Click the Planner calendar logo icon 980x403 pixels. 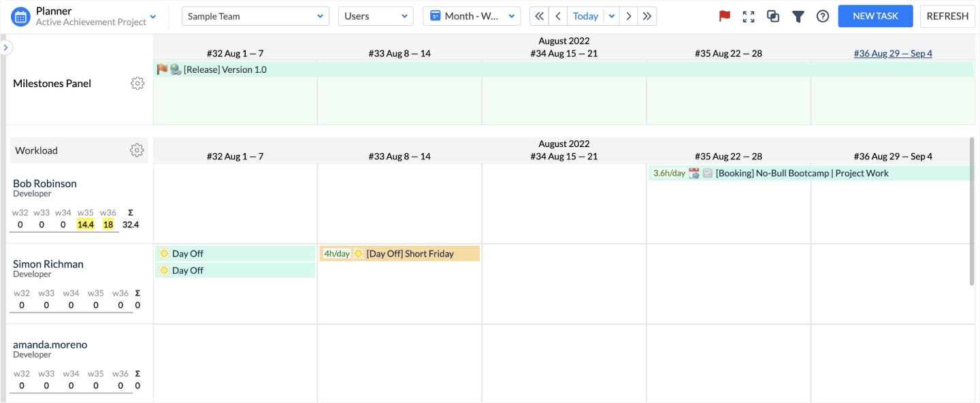point(21,16)
